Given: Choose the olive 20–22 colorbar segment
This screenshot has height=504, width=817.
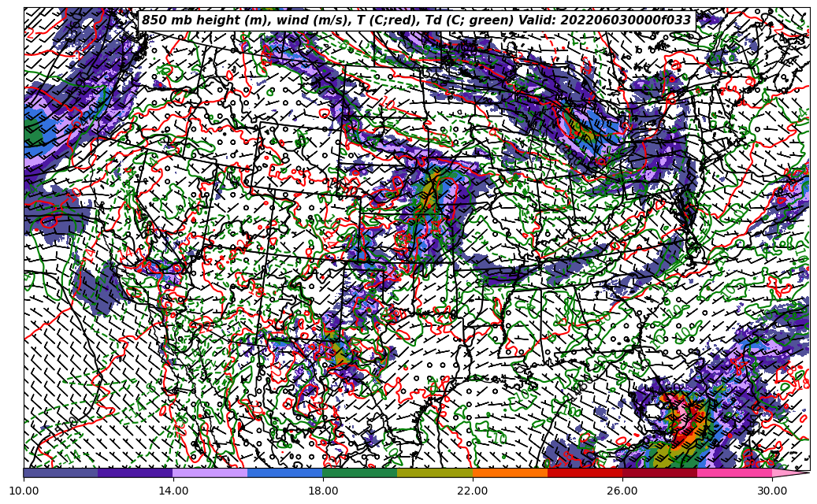Looking at the screenshot, I should [435, 473].
